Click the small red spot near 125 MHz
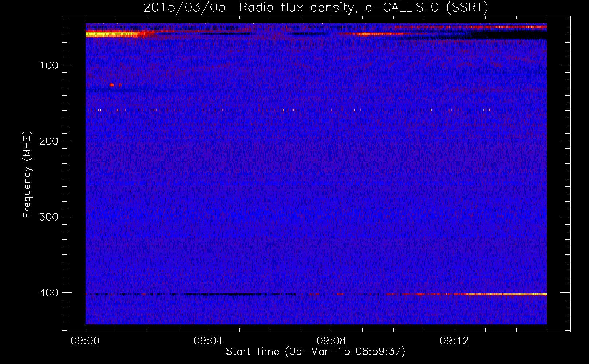 coord(112,85)
